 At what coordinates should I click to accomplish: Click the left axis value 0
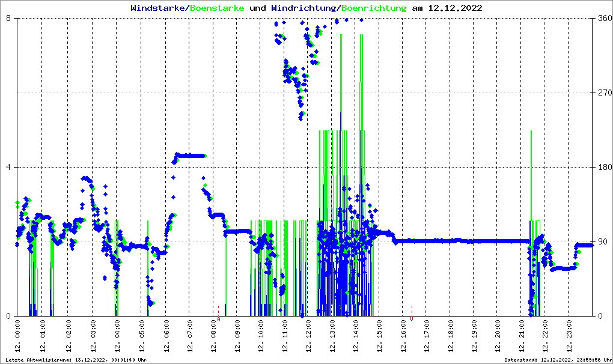click(x=7, y=316)
